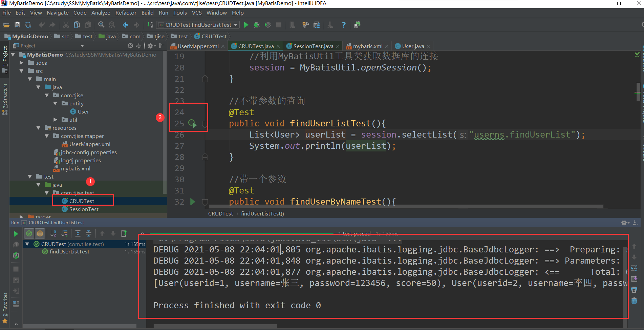Click the Back navigation arrow icon
The width and height of the screenshot is (644, 330).
(x=126, y=25)
